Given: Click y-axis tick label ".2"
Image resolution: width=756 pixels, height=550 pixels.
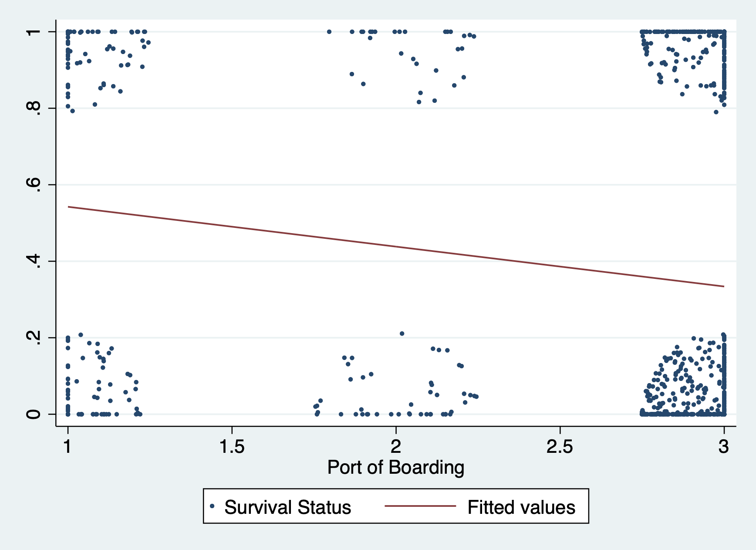Looking at the screenshot, I should [34, 338].
